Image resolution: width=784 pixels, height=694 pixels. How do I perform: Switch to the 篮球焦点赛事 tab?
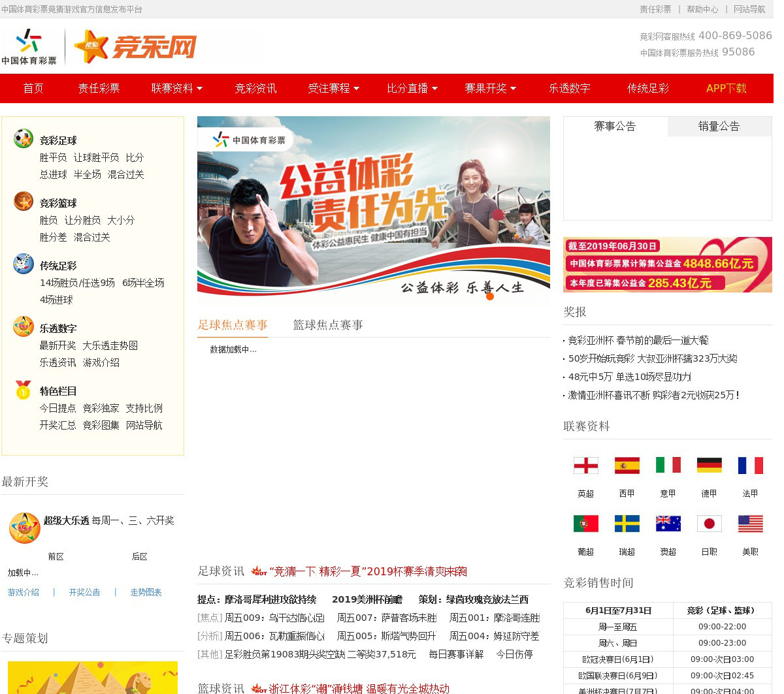coord(328,325)
